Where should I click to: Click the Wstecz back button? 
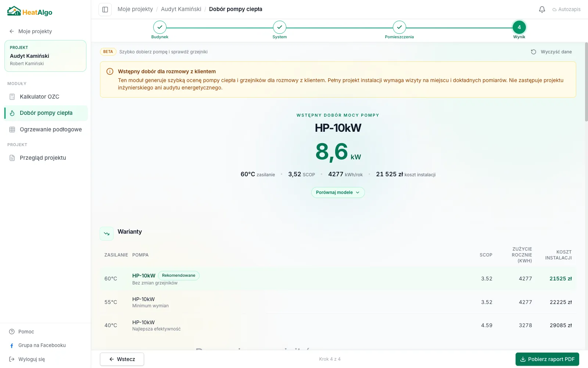[x=122, y=359]
